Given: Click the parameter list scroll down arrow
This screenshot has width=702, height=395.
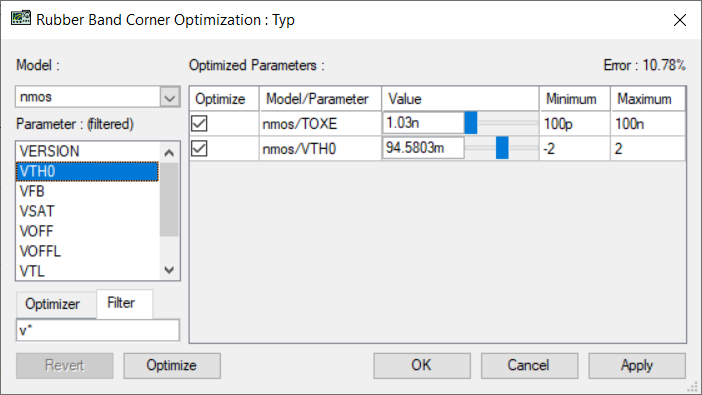Looking at the screenshot, I should [169, 270].
